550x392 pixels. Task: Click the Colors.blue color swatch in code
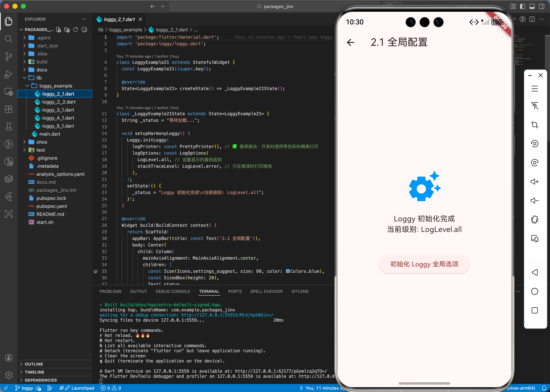288,271
